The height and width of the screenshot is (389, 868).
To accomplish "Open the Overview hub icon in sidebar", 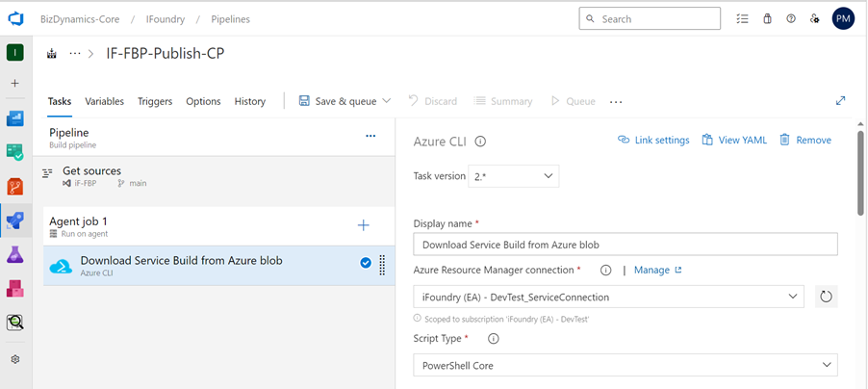I will point(15,118).
